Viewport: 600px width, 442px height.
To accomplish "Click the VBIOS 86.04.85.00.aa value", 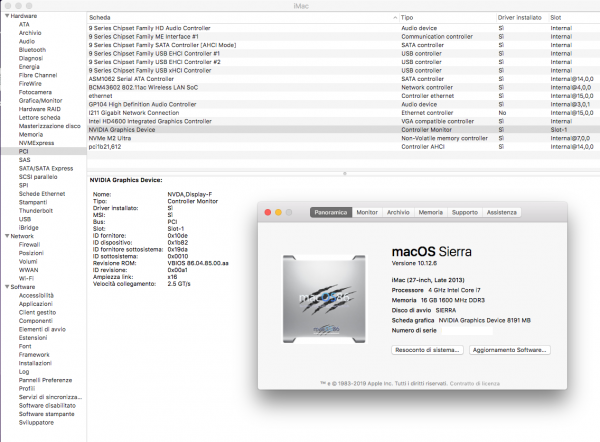I will tap(198, 263).
